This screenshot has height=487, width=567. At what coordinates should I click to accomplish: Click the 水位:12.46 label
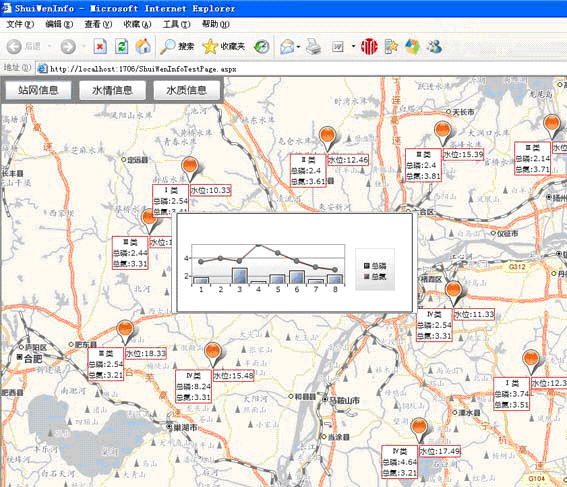348,160
